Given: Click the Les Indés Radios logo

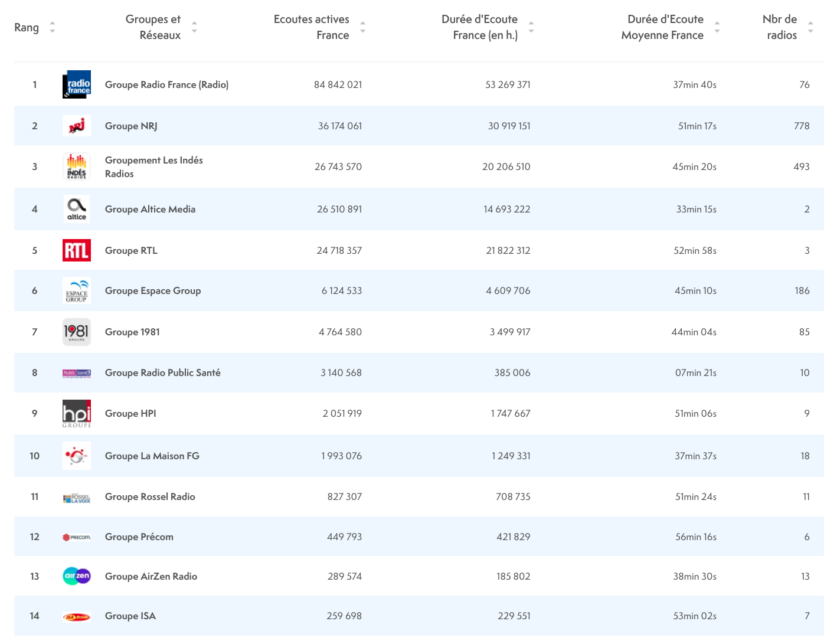Looking at the screenshot, I should pos(77,166).
